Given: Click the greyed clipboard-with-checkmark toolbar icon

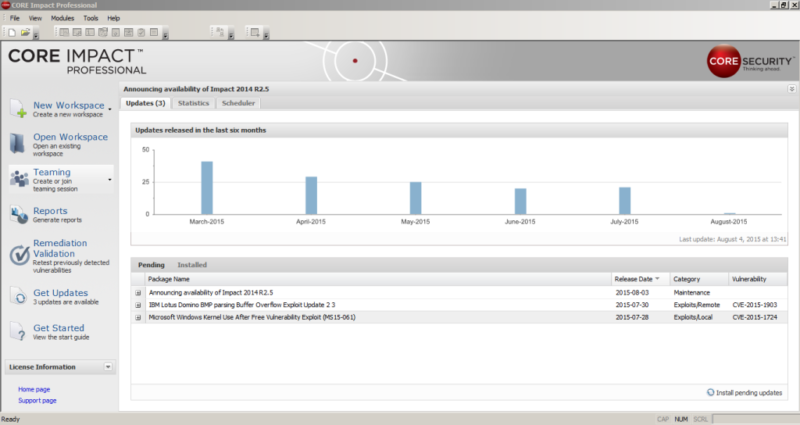Looking at the screenshot, I should click(141, 33).
